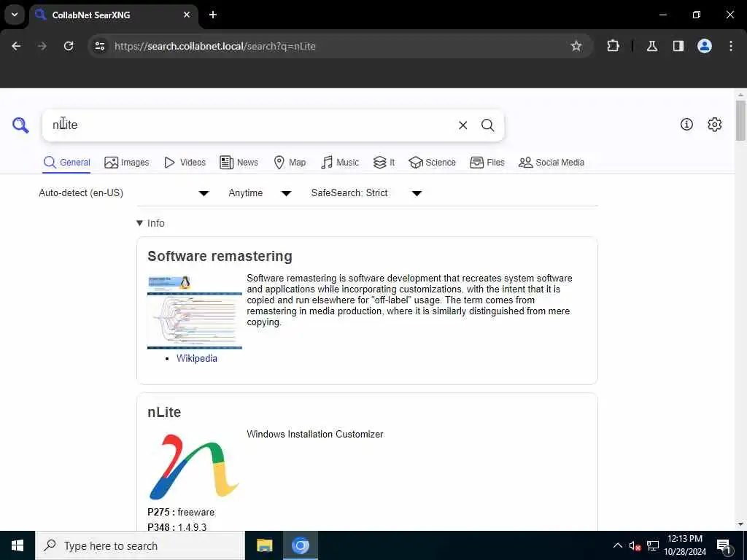The height and width of the screenshot is (560, 747).
Task: Switch to the Map tab
Action: 290,163
